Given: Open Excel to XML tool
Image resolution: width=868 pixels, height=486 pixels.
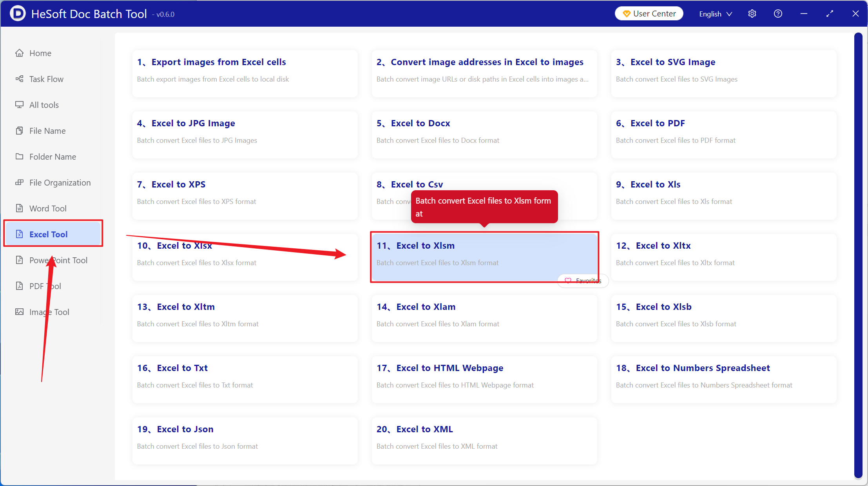Looking at the screenshot, I should [x=484, y=441].
